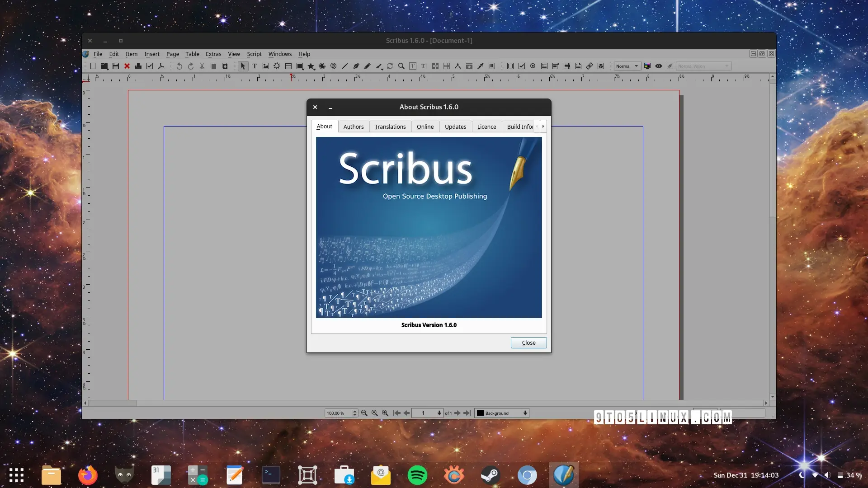The image size is (868, 488).
Task: Select the Rotate Item tool
Action: [x=390, y=66]
